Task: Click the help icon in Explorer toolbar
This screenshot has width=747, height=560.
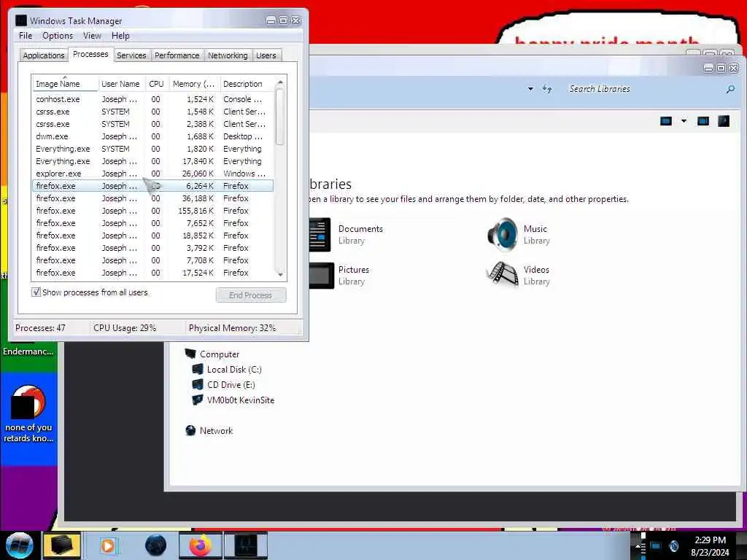Action: click(x=723, y=121)
